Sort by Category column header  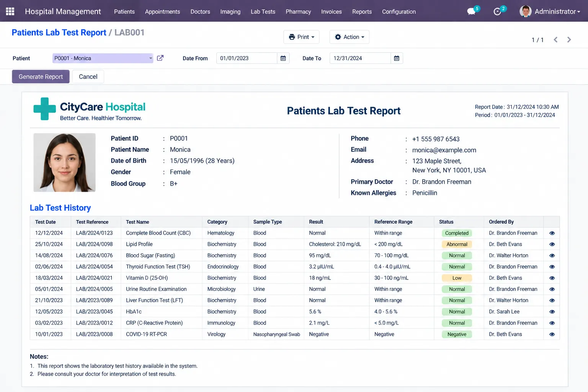pyautogui.click(x=217, y=222)
